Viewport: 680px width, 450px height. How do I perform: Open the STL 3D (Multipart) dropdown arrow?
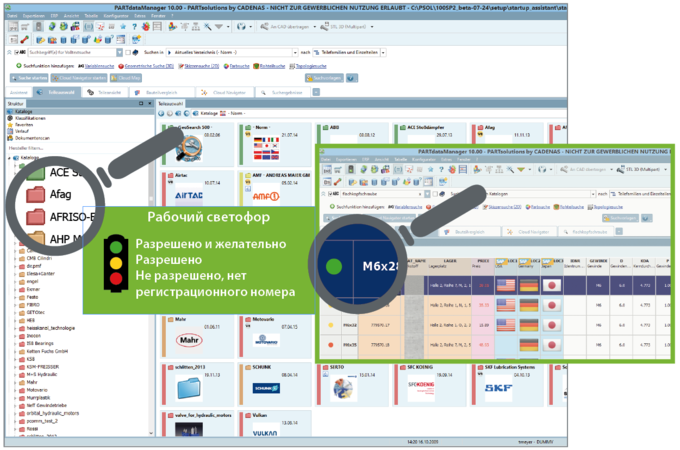tap(372, 27)
